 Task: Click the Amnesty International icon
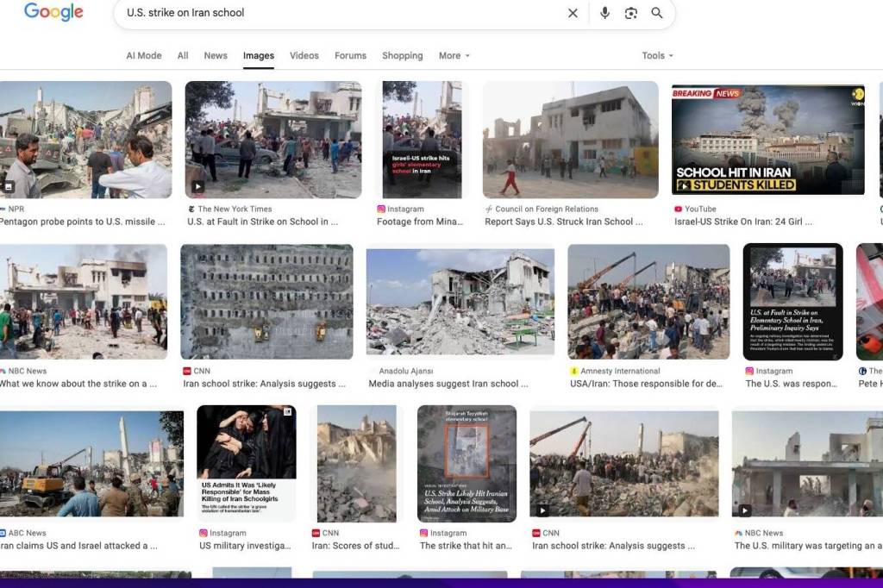pos(572,371)
